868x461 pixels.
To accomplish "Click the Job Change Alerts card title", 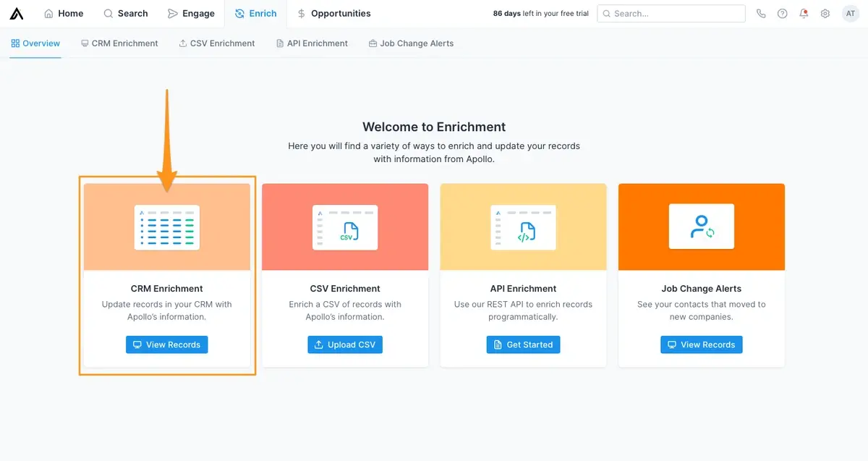I will click(702, 289).
